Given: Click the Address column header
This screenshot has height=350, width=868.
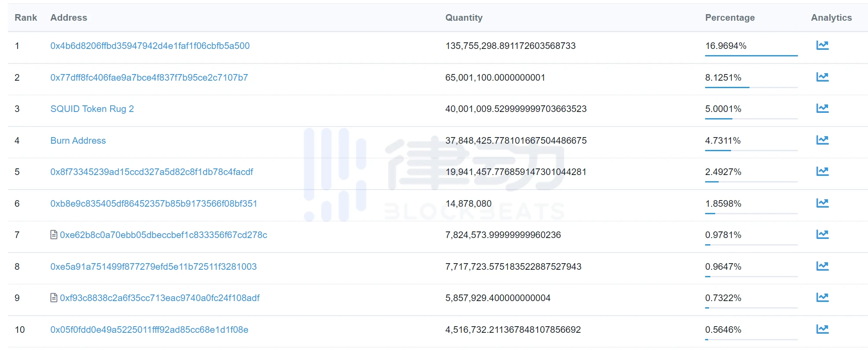Looking at the screenshot, I should (69, 18).
